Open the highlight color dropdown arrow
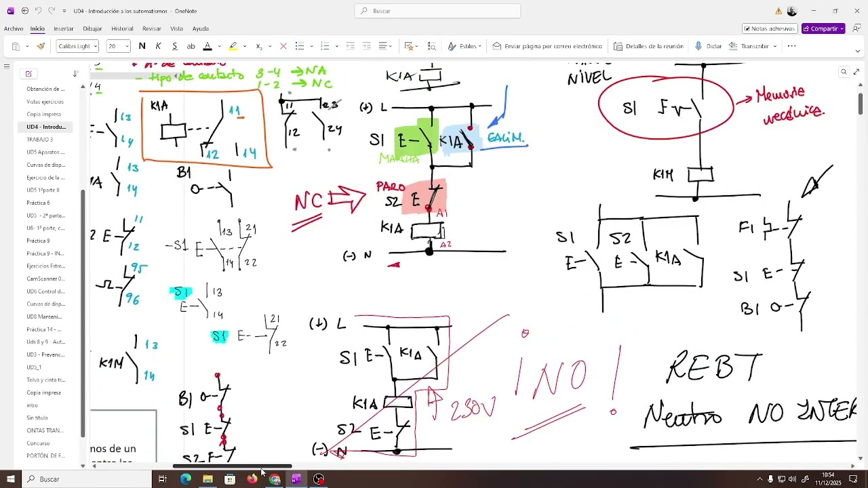868x488 pixels. 245,46
